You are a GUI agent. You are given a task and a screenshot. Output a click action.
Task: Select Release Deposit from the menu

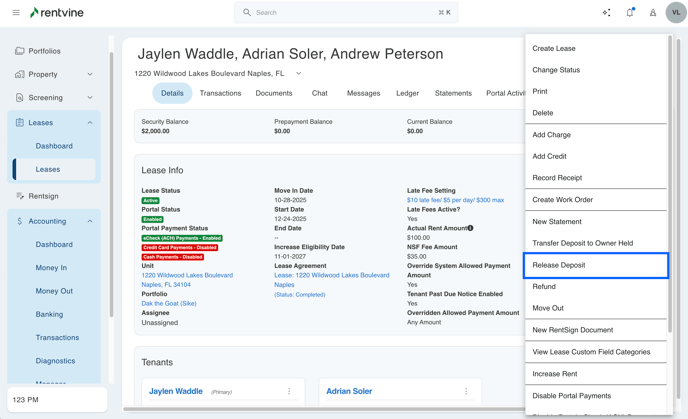click(x=595, y=265)
